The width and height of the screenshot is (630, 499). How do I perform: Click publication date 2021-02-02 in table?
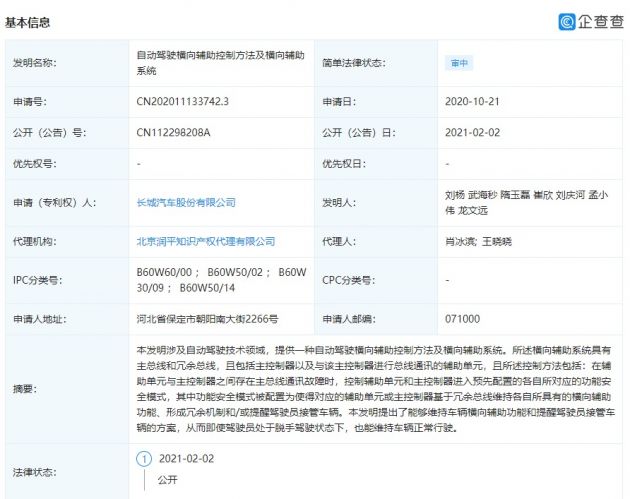coord(472,133)
